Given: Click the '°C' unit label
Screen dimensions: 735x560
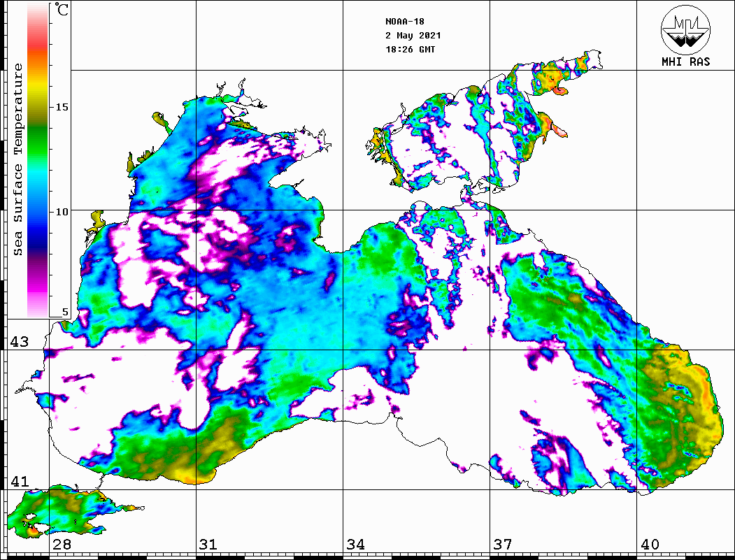Looking at the screenshot, I should pos(62,9).
